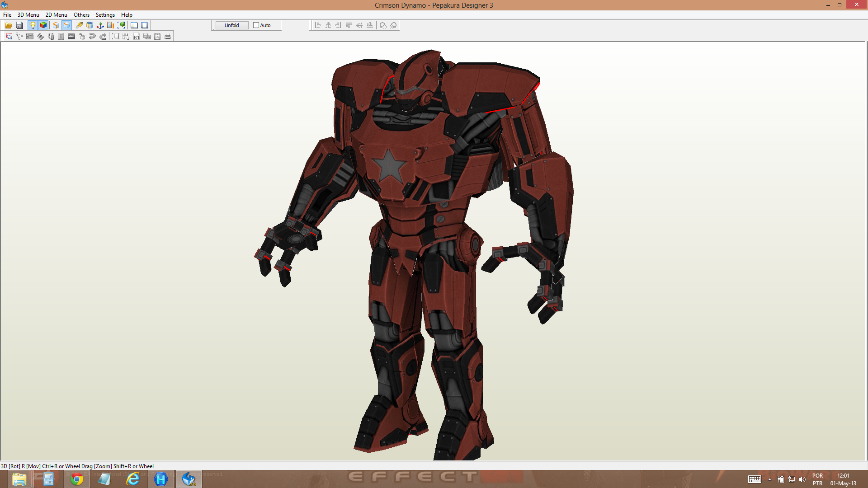The width and height of the screenshot is (868, 488).
Task: Open the on-screen keyboard tray icon
Action: (x=755, y=479)
